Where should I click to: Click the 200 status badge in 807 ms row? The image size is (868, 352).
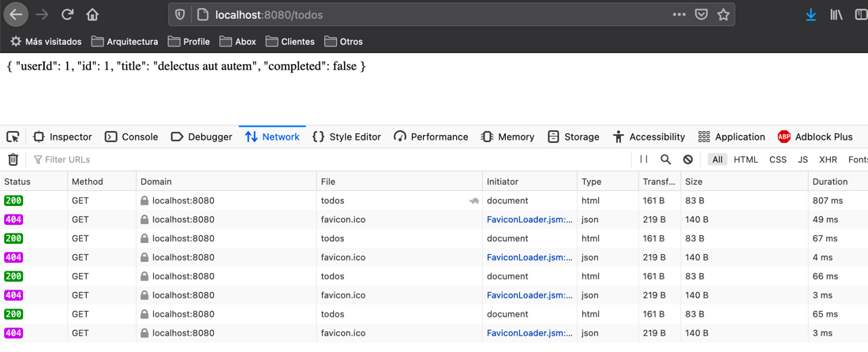[x=14, y=201]
